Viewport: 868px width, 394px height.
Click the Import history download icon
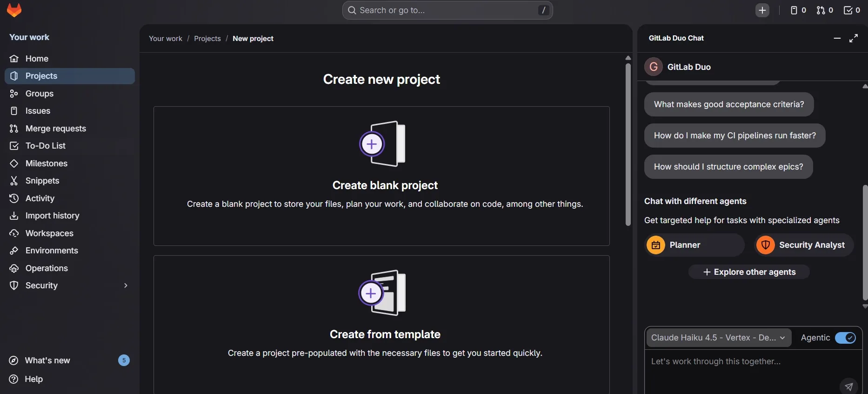pos(14,216)
